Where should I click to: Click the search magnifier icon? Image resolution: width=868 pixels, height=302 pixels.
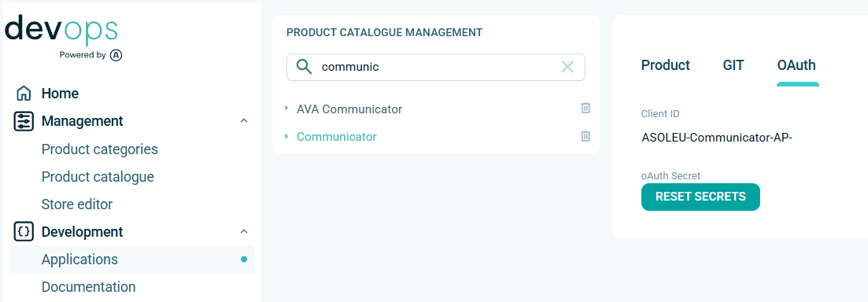[304, 67]
